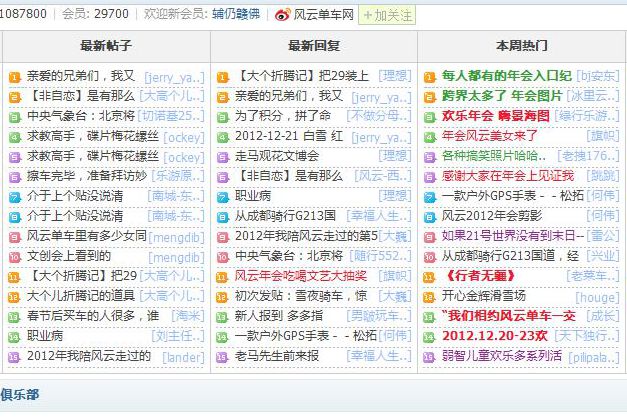Click rank 5 badge beside 走马观花文博会

(222, 157)
